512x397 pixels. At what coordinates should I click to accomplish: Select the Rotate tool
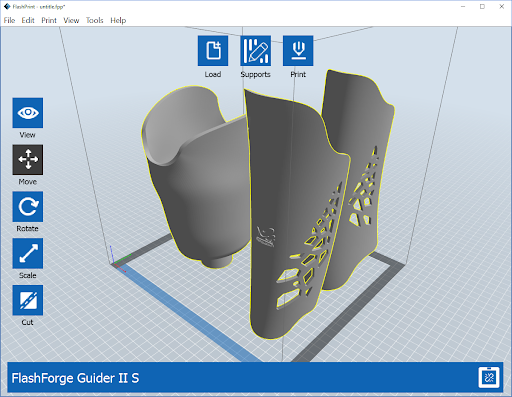[28, 207]
